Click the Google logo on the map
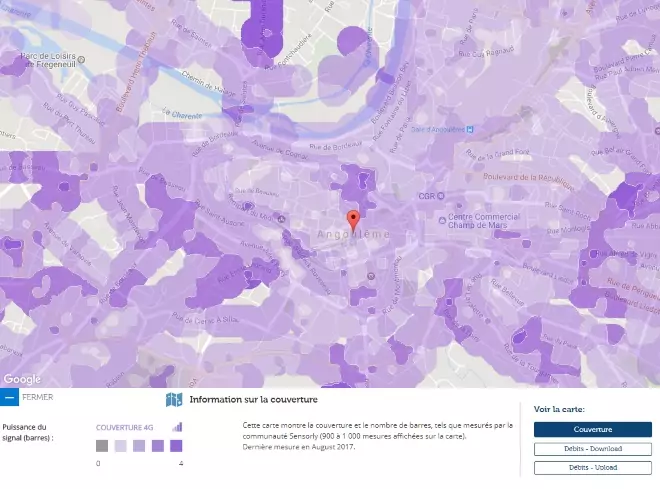 [x=22, y=379]
